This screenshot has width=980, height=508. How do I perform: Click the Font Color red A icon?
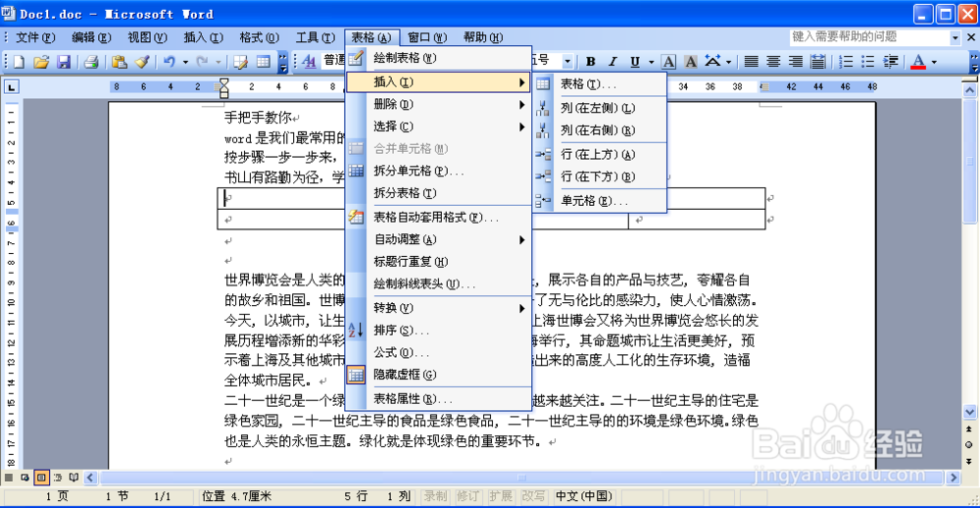coord(918,62)
